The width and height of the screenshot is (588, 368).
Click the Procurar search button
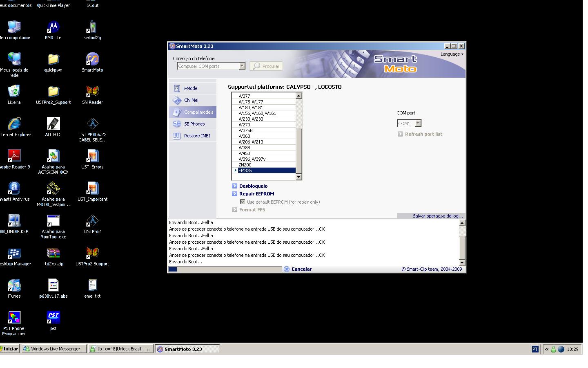(266, 66)
